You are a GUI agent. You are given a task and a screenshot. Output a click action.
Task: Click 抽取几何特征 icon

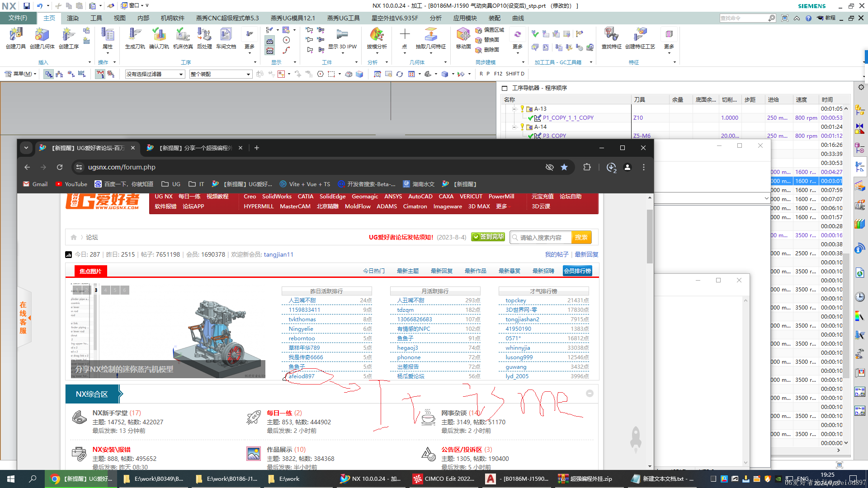tap(430, 38)
